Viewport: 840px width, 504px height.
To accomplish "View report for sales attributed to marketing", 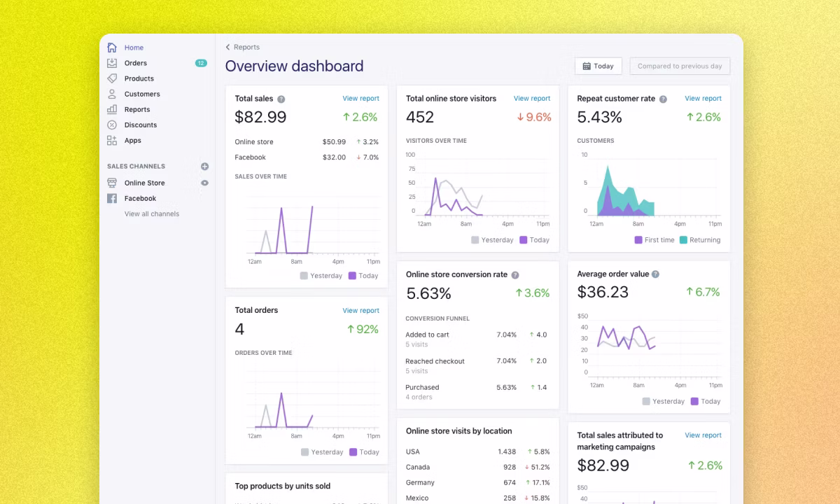I will 703,435.
